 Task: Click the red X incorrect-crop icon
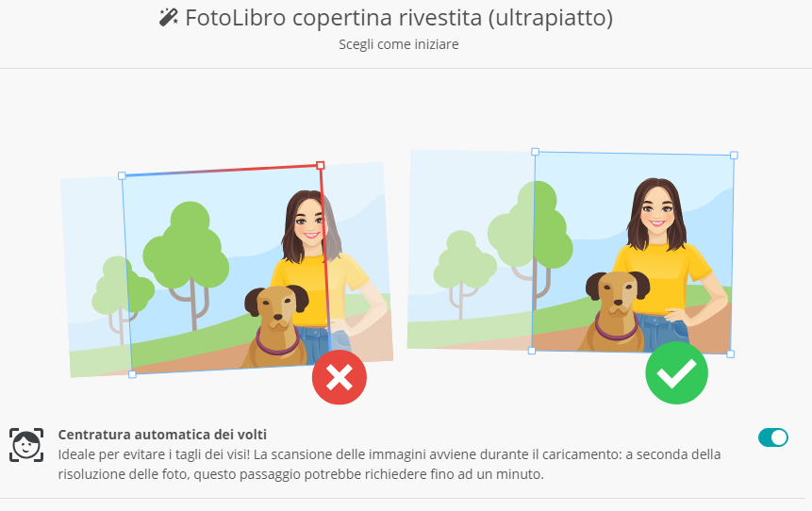coord(340,377)
